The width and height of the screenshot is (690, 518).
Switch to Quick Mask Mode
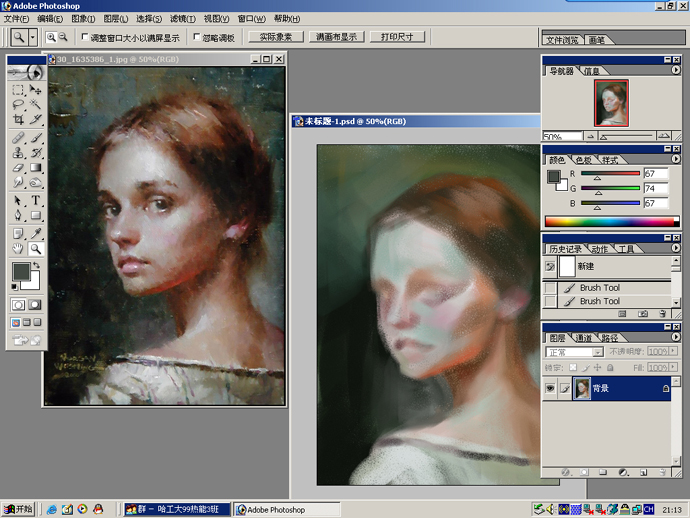(34, 305)
